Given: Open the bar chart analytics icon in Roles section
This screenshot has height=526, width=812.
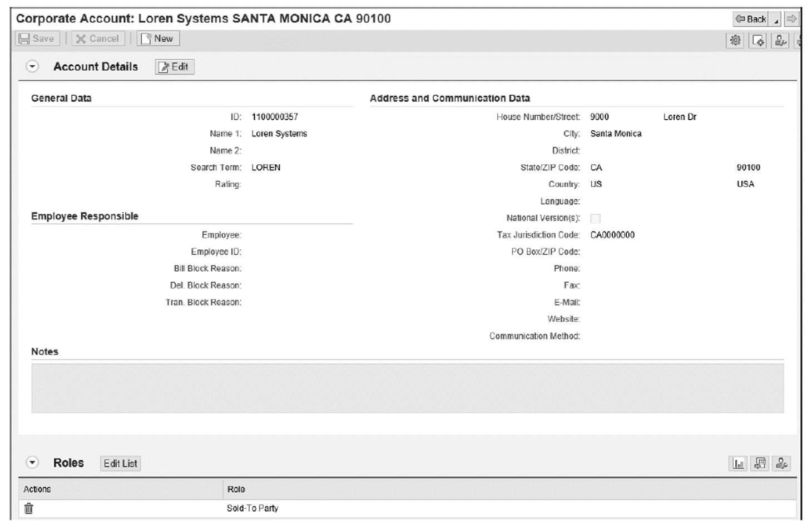Looking at the screenshot, I should pyautogui.click(x=738, y=463).
